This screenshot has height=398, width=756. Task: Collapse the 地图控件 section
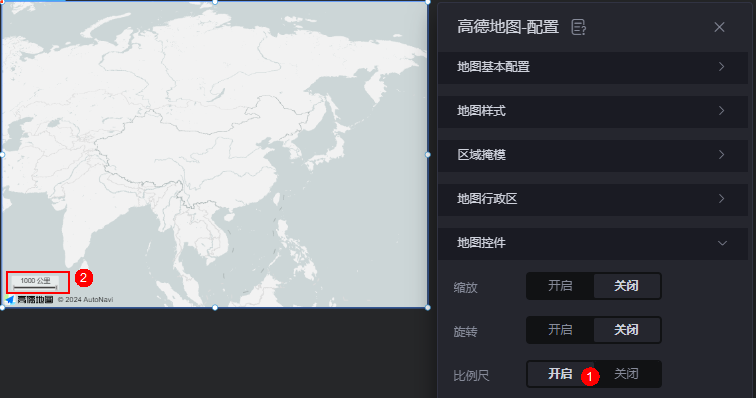coord(593,243)
